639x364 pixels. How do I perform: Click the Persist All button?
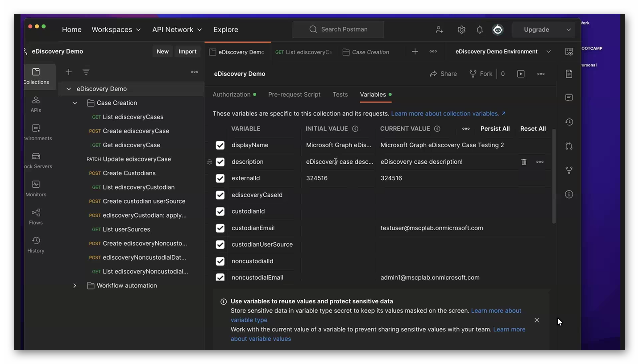tap(494, 128)
